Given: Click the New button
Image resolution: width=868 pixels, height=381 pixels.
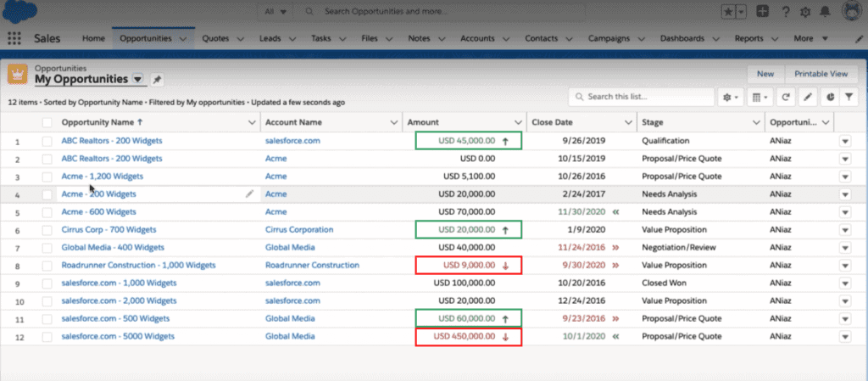Looking at the screenshot, I should (765, 74).
